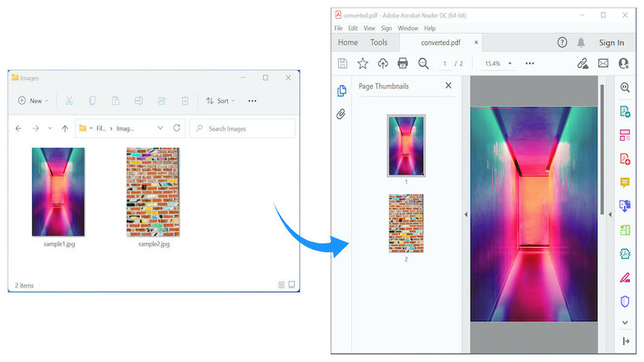
Task: Open the Comment tool in right sidebar
Action: (624, 183)
